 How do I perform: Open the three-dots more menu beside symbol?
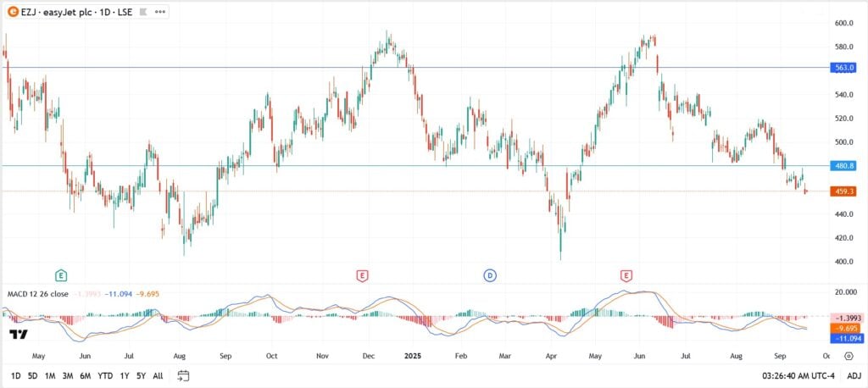pos(160,11)
